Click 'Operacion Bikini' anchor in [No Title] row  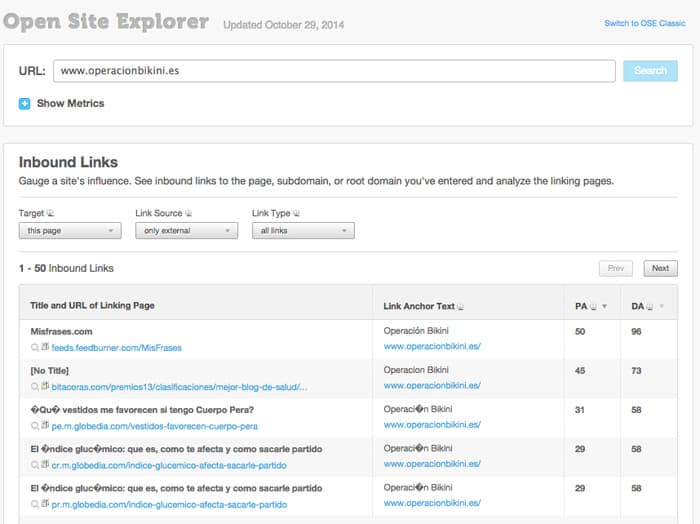coord(416,370)
